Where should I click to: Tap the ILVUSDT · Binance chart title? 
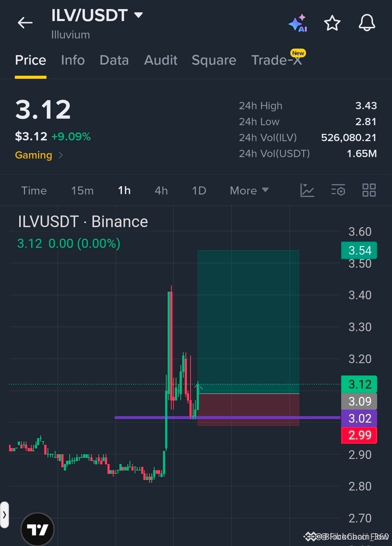click(83, 221)
